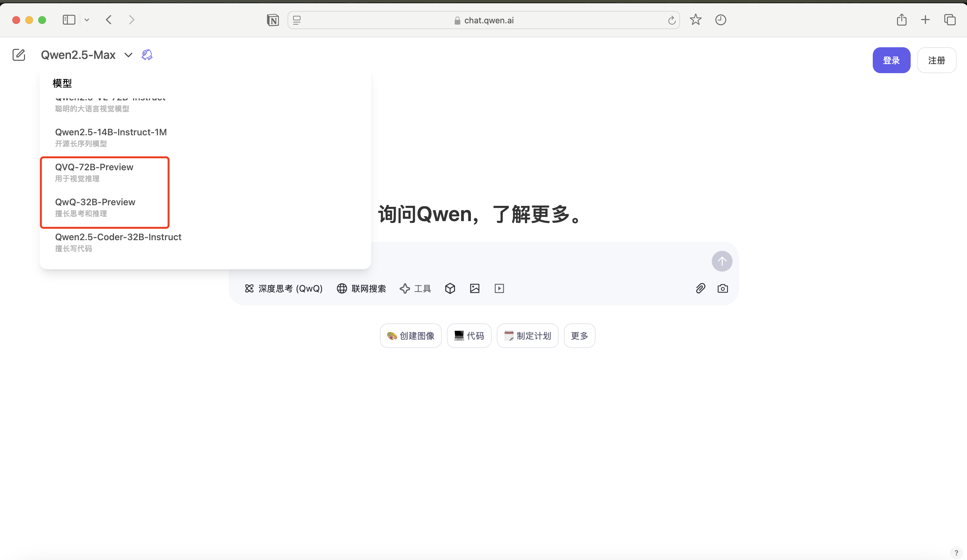Open the history clock icon
The width and height of the screenshot is (967, 560).
[721, 20]
